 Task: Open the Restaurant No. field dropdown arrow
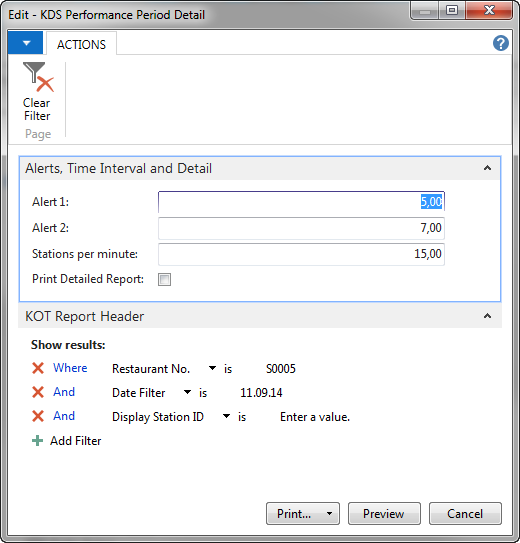(212, 368)
